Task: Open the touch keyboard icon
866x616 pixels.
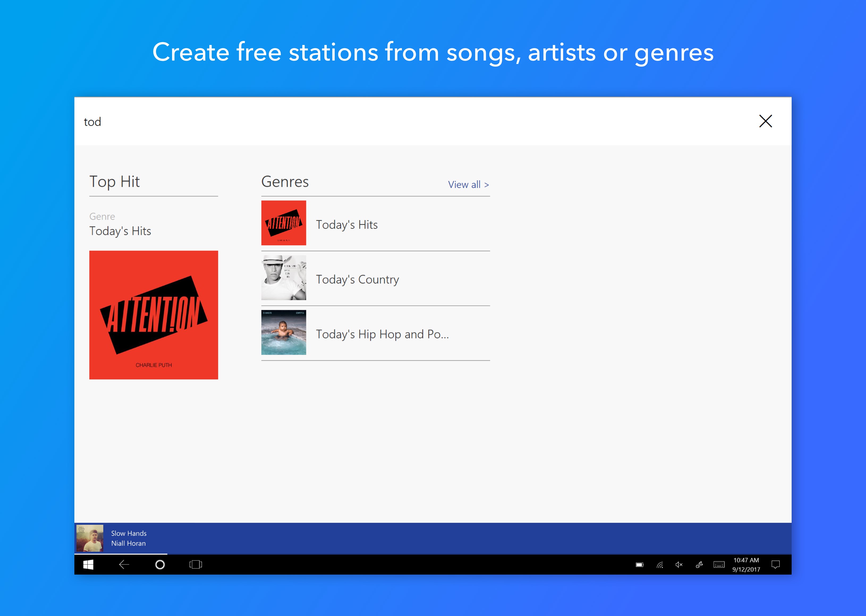Action: [719, 565]
